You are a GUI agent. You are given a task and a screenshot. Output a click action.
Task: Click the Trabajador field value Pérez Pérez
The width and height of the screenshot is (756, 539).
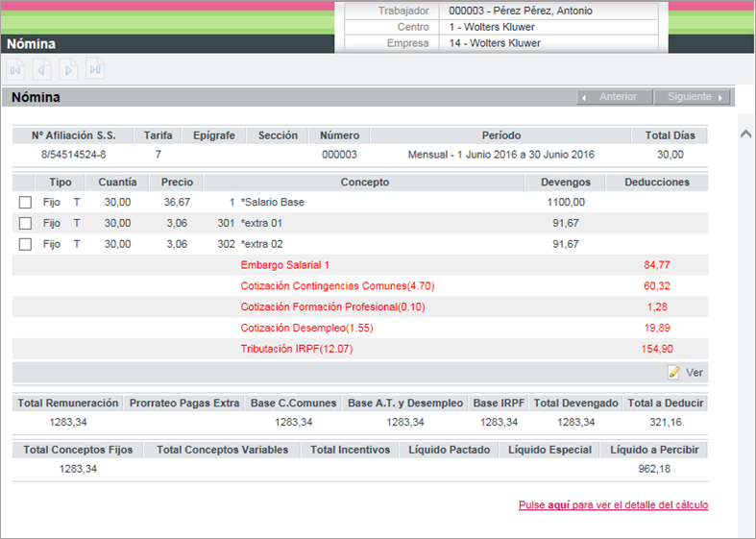click(521, 12)
